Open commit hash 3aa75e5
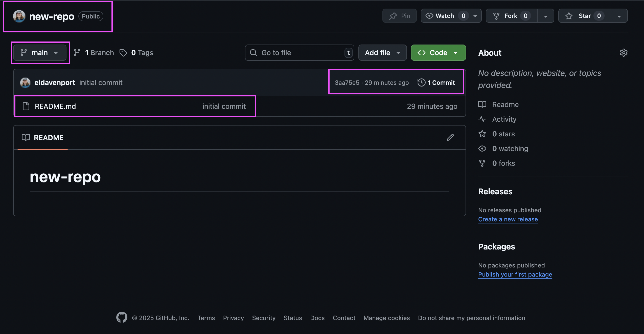The height and width of the screenshot is (334, 644). (347, 82)
